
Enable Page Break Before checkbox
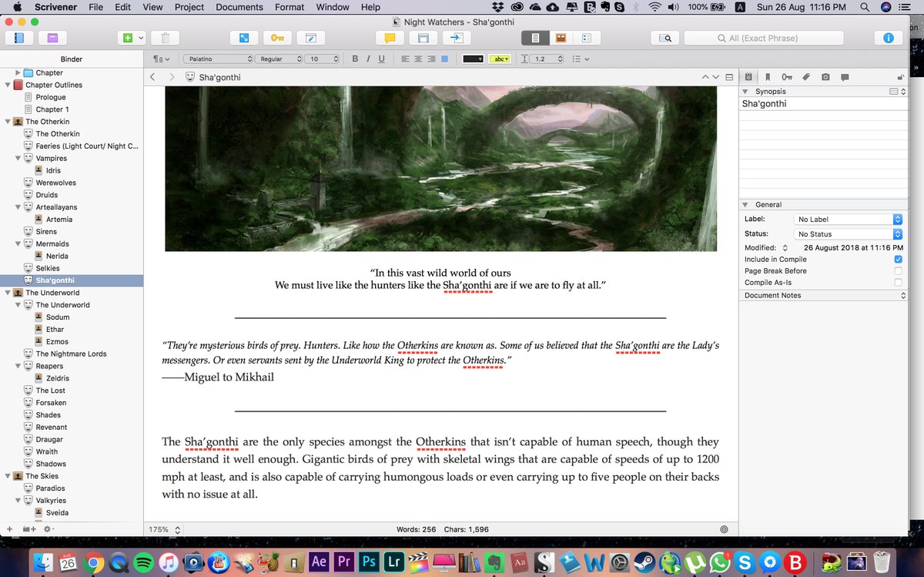tap(898, 271)
